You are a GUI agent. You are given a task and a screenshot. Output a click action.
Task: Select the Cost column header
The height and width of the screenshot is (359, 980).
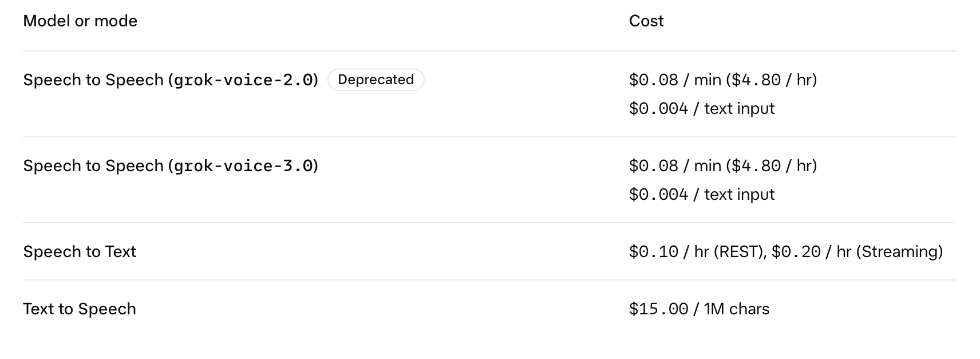coord(646,21)
